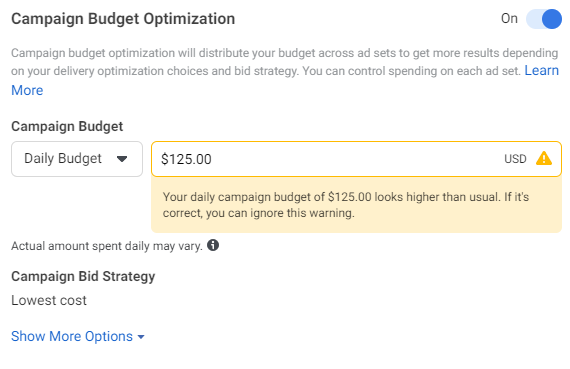Click the campaign budget optimization description paragraph
This screenshot has height=369, width=570.
tap(285, 71)
